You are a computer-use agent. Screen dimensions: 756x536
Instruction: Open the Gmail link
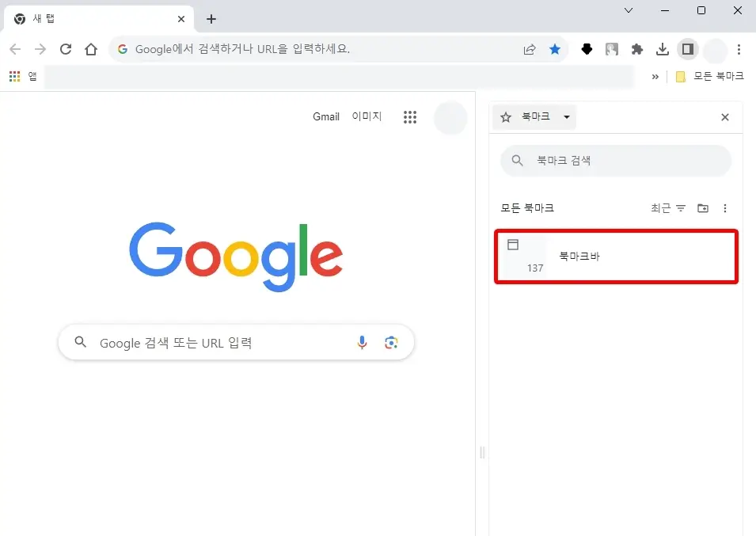point(326,116)
